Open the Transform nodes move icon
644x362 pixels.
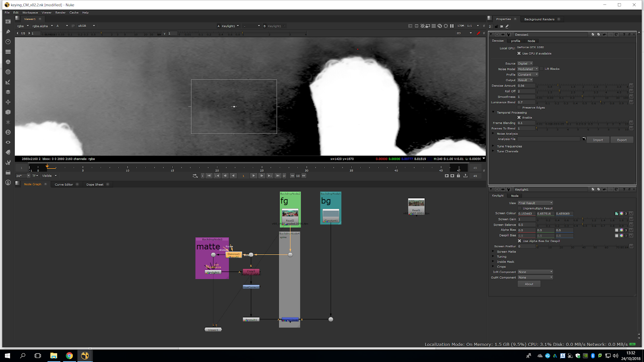tap(8, 102)
